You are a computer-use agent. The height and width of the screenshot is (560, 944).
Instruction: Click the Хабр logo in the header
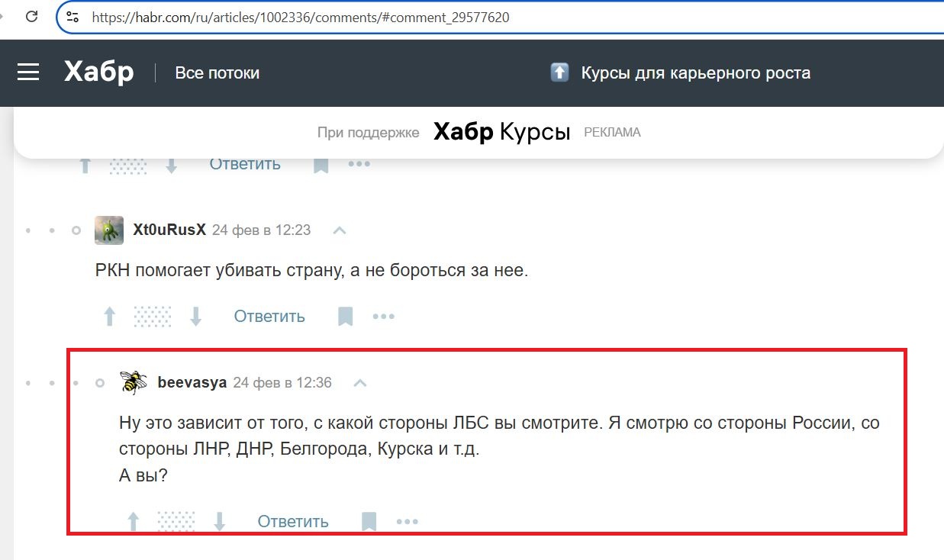[98, 72]
